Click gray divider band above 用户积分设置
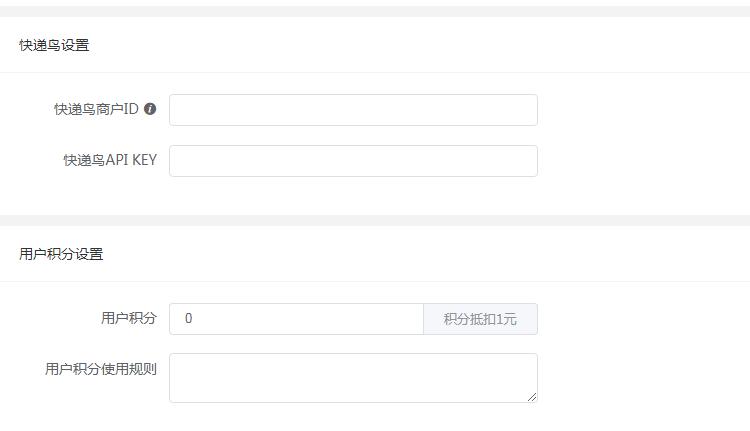Viewport: 750px width, 431px height. (x=375, y=221)
